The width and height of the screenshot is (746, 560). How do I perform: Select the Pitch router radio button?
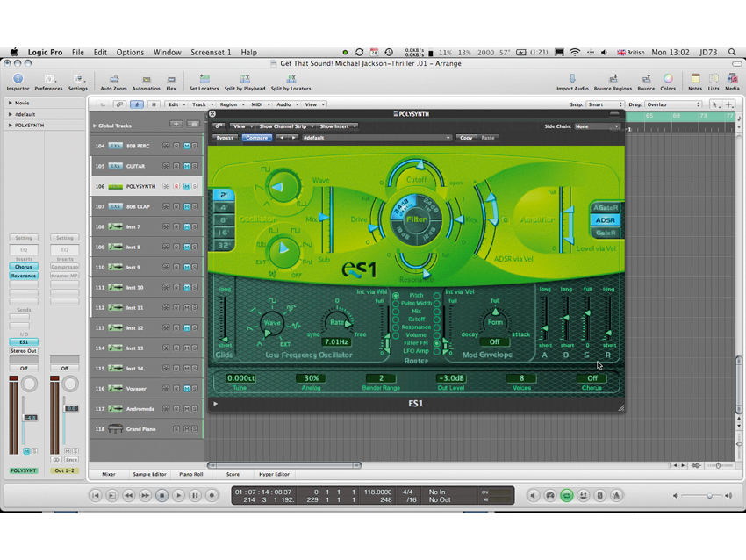coord(395,296)
